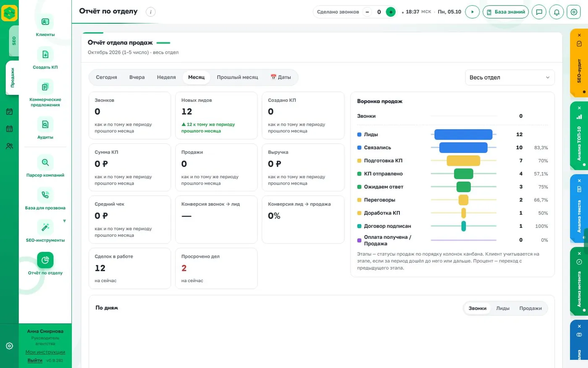The width and height of the screenshot is (588, 368).
Task: Open Коммерческие предложения list icon
Action: (45, 87)
